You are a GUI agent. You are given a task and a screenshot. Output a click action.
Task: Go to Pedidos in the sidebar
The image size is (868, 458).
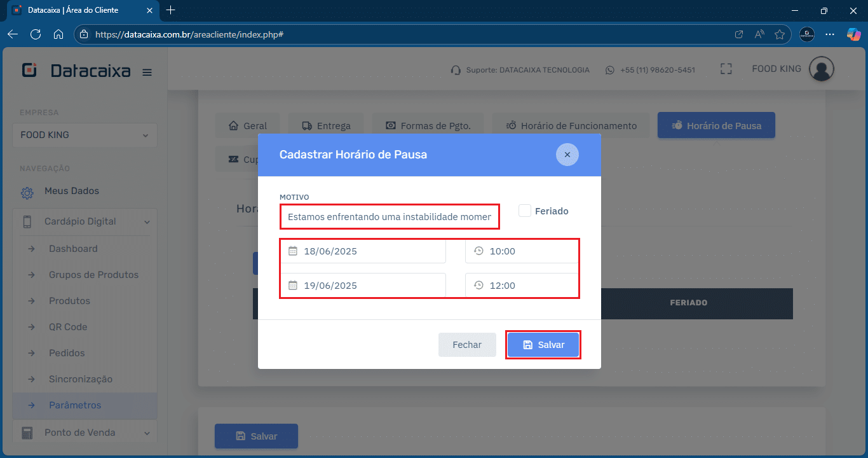click(67, 353)
